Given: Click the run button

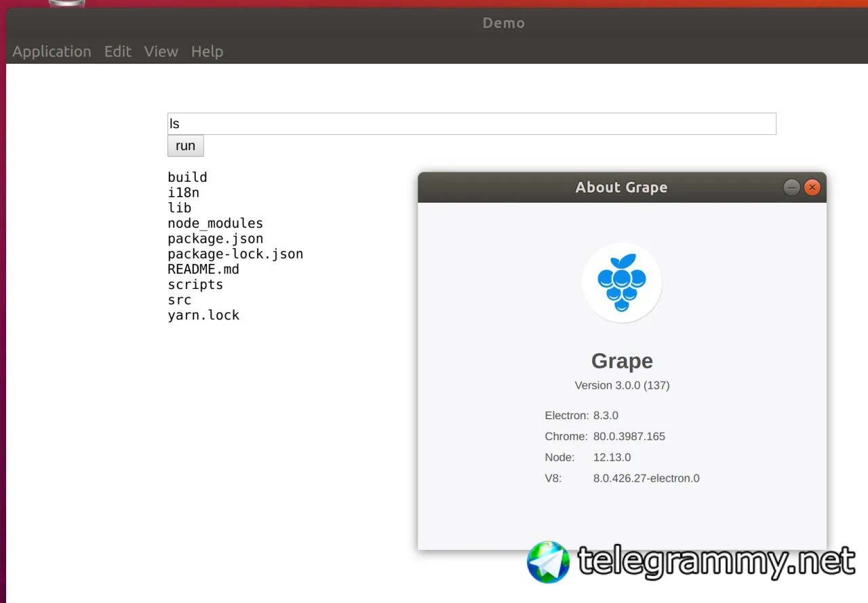Looking at the screenshot, I should point(186,146).
